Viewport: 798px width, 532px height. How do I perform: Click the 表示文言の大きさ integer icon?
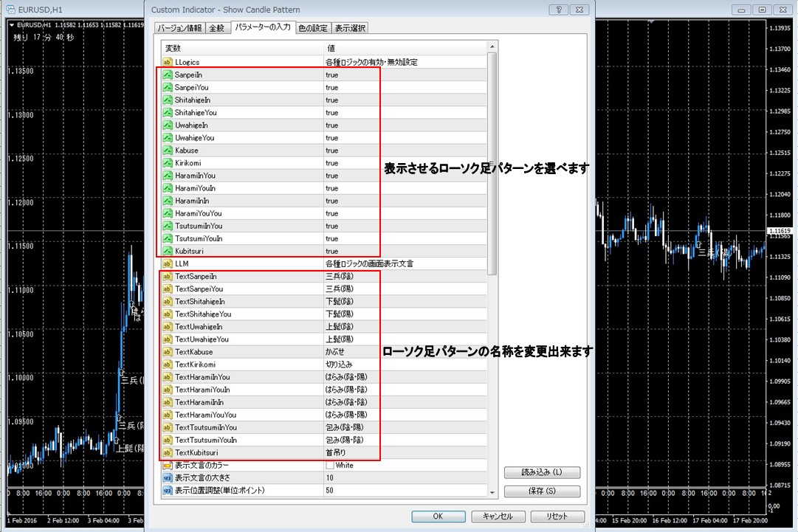point(168,478)
